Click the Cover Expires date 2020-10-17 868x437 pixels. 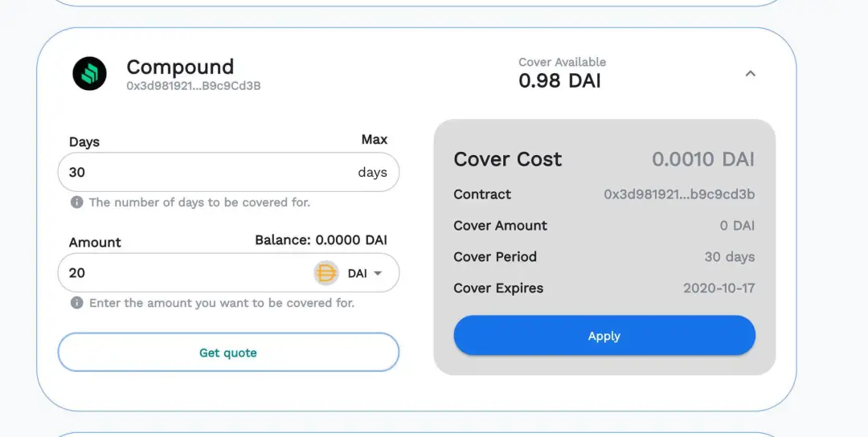coord(719,288)
